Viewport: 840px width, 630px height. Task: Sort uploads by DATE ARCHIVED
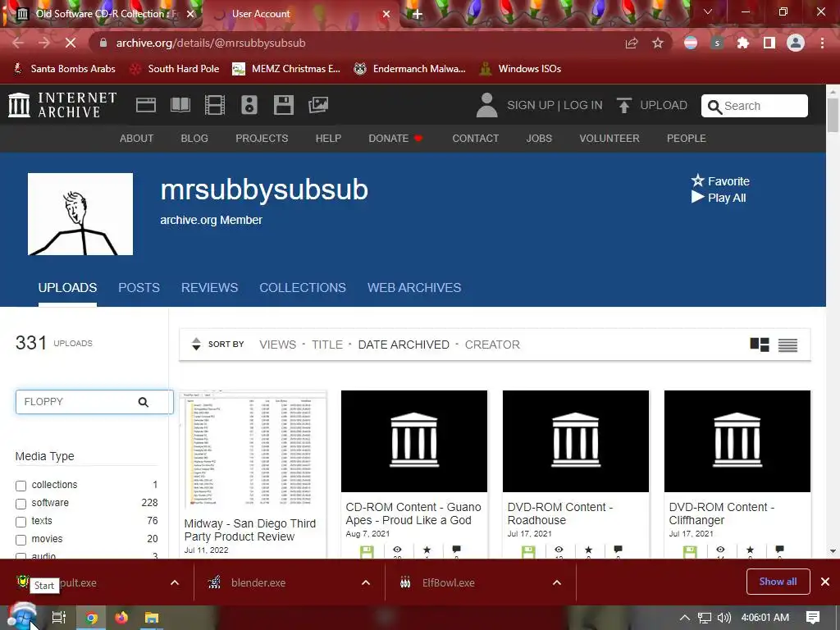pos(404,345)
